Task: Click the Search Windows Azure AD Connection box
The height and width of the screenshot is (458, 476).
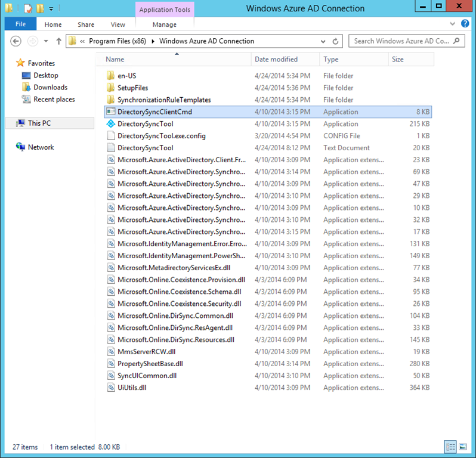Action: click(406, 41)
